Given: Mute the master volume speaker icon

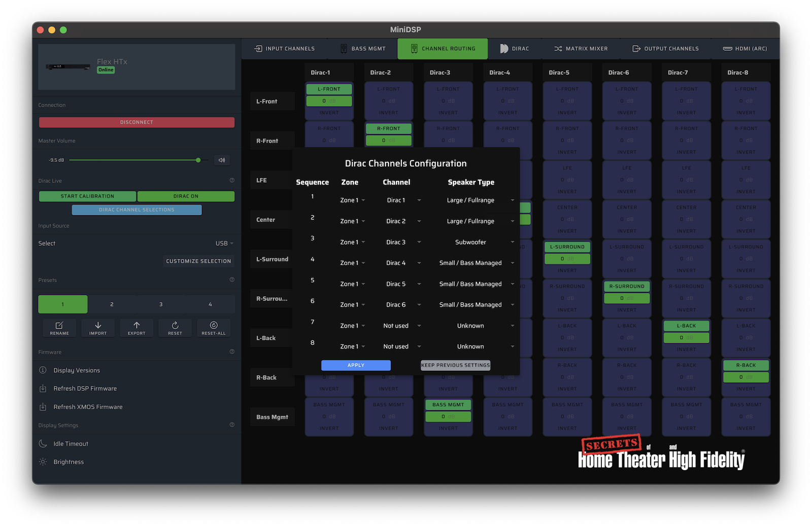Looking at the screenshot, I should pos(222,160).
